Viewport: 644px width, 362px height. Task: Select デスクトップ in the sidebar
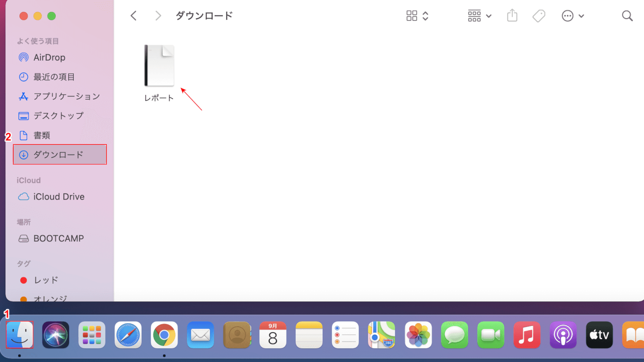[x=60, y=116]
